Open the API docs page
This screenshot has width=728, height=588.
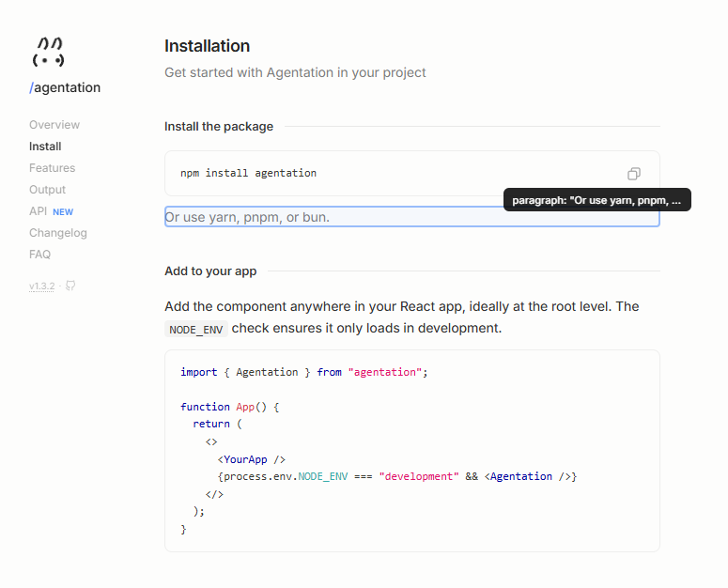pos(38,211)
